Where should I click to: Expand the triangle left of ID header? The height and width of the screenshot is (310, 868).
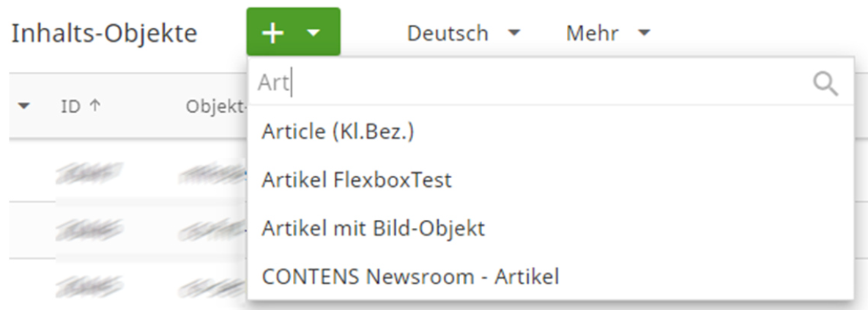[24, 107]
